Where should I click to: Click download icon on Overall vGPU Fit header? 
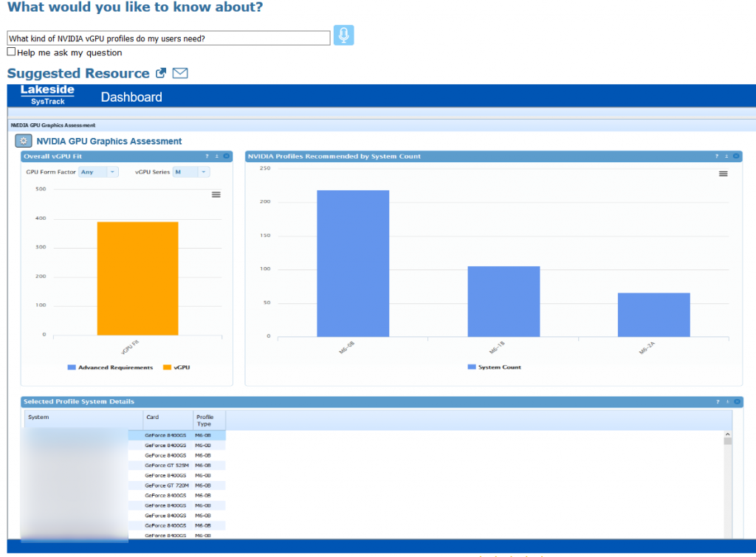click(217, 156)
